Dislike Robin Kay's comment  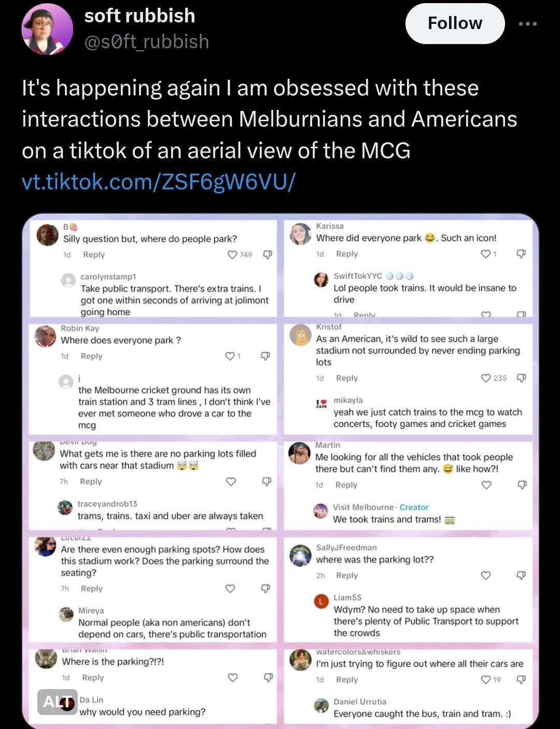click(265, 356)
